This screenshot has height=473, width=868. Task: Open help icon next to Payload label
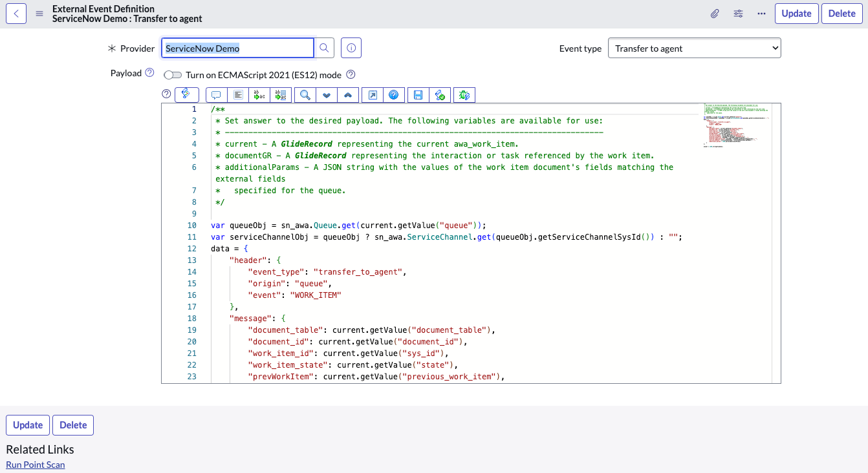[149, 73]
